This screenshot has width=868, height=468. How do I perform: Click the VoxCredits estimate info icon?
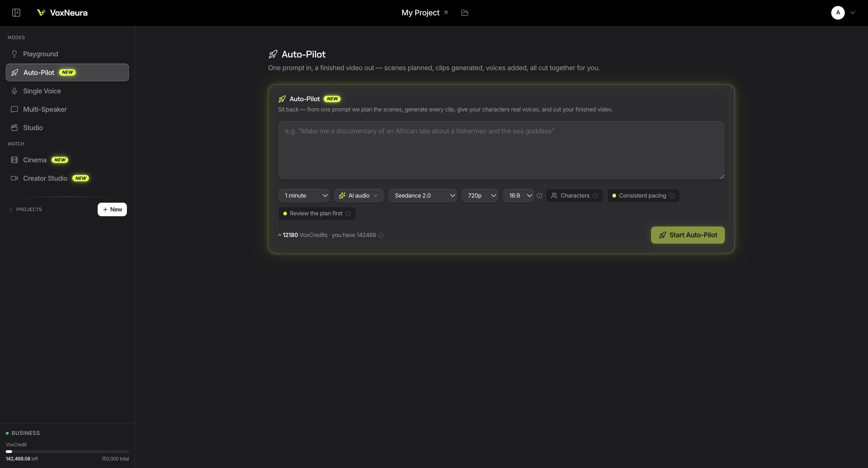coord(381,235)
